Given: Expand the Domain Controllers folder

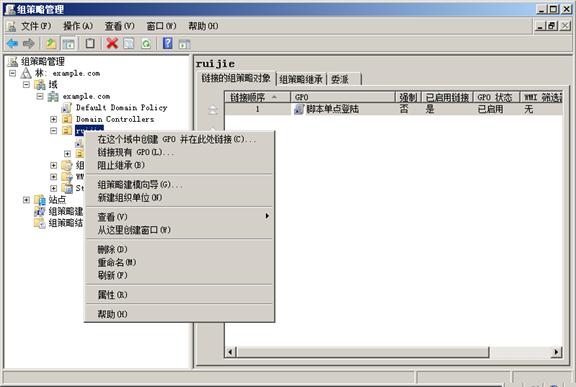Looking at the screenshot, I should tap(54, 119).
